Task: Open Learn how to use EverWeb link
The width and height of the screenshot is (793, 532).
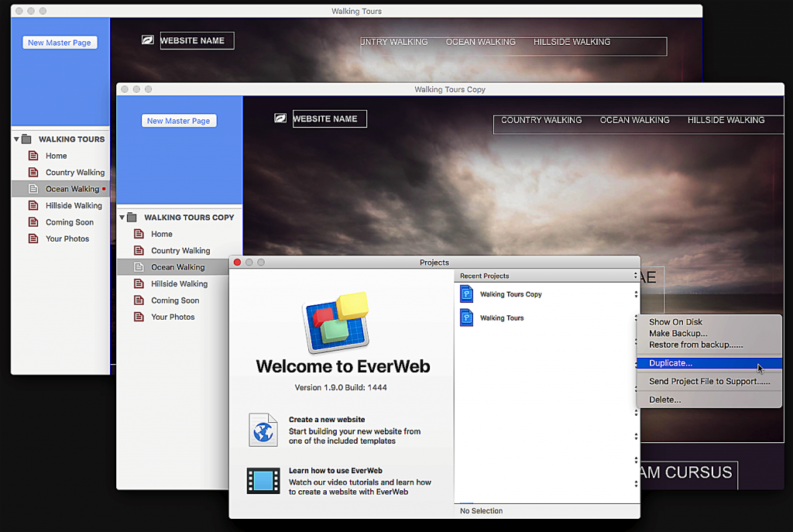Action: coord(335,471)
